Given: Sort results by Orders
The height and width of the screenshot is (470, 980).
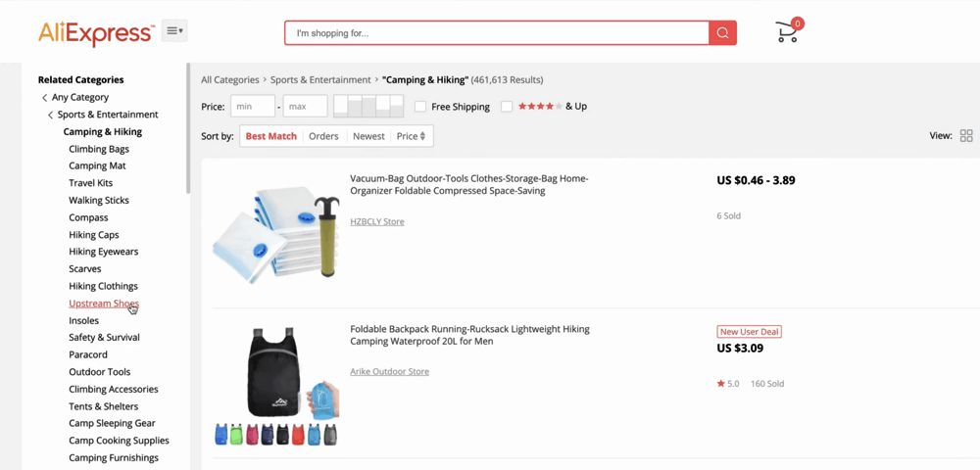Looking at the screenshot, I should click(x=323, y=136).
